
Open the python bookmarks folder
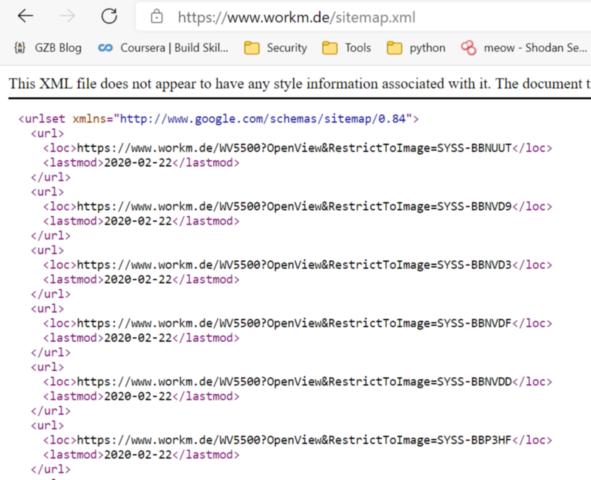click(416, 48)
